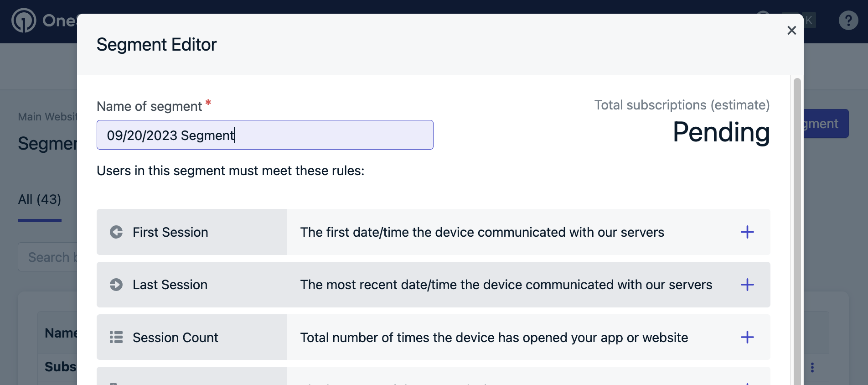The height and width of the screenshot is (385, 868).
Task: Click the Segment Editor scrollbar
Action: (797, 228)
